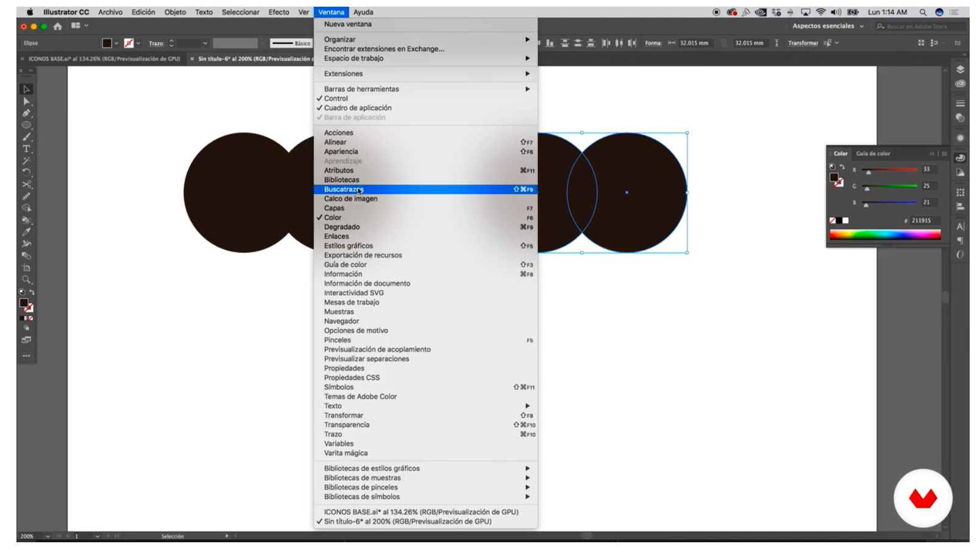Select the Zoom tool
The image size is (980, 552).
click(x=27, y=280)
